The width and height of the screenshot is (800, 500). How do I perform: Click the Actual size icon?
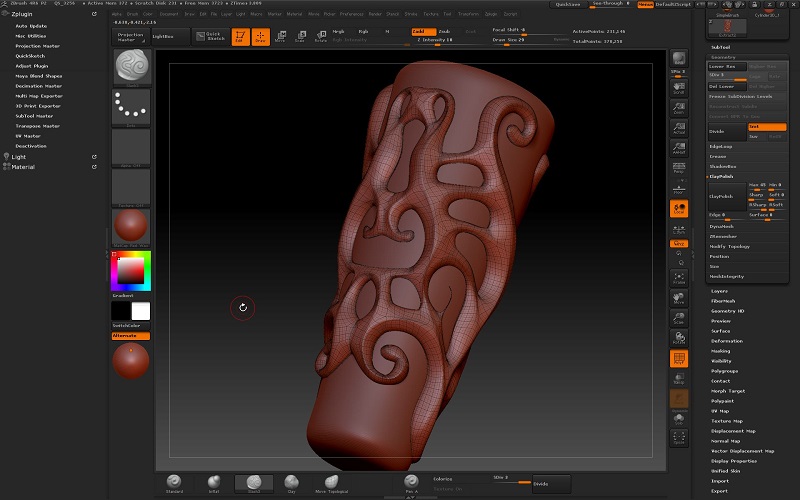coord(679,128)
